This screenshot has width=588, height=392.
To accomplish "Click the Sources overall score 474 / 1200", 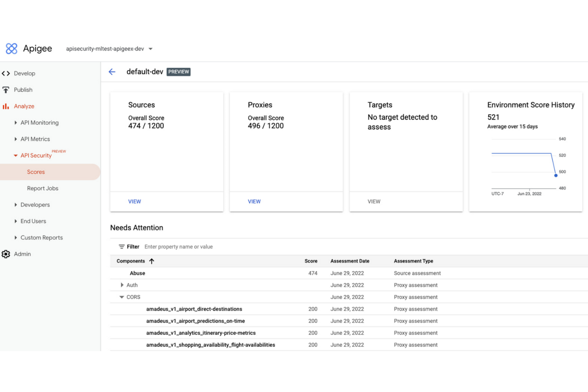I will (x=146, y=126).
